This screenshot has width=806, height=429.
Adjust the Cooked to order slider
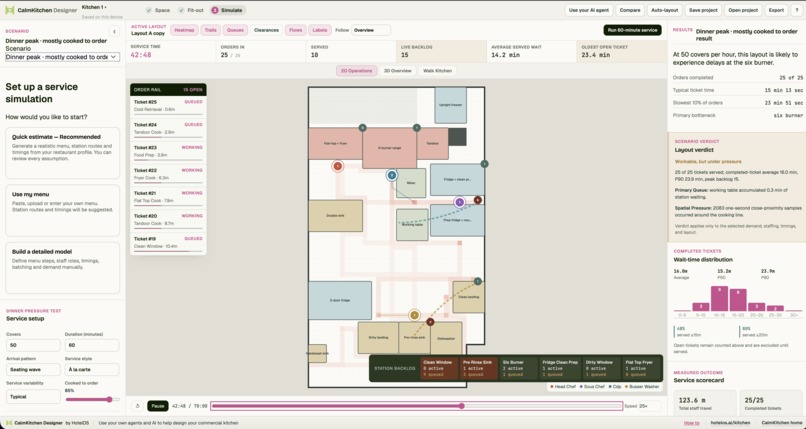pos(92,399)
